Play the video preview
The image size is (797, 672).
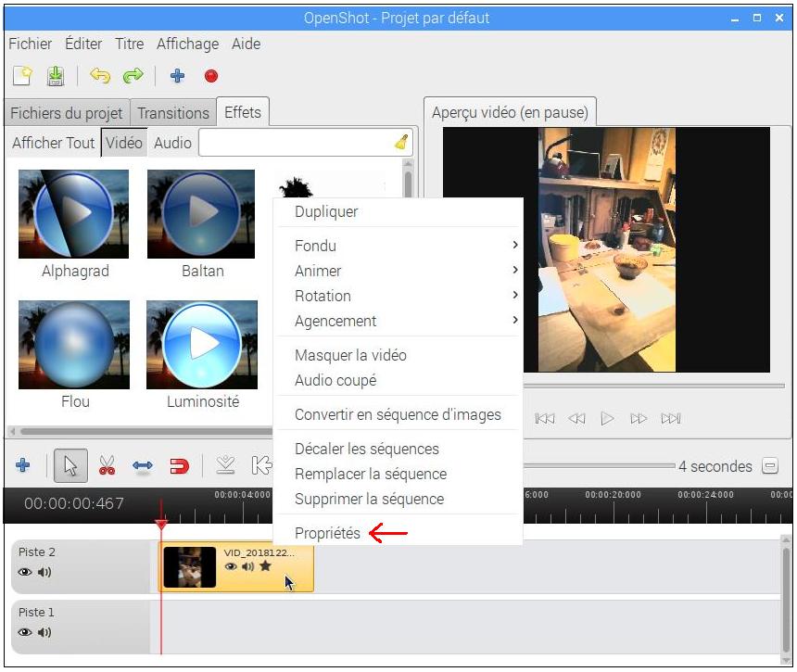pos(607,418)
